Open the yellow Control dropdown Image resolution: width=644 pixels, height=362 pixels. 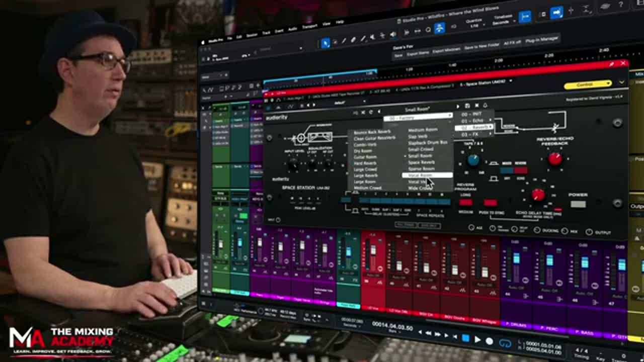click(587, 84)
